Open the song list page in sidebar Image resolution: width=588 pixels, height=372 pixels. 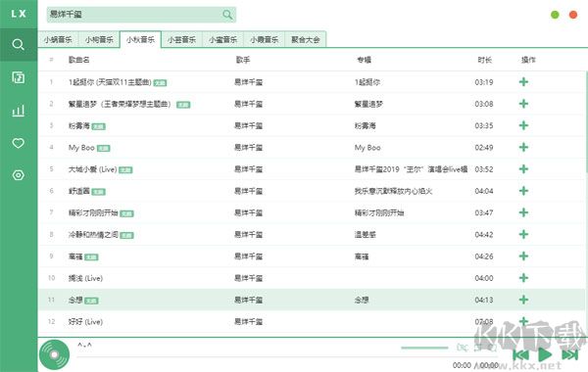(18, 77)
